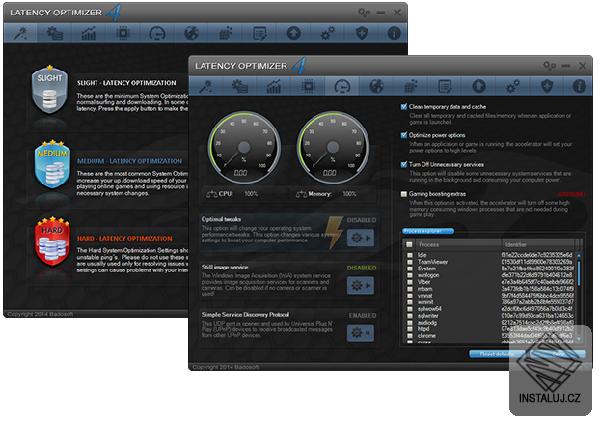Uncheck Optimize power options

click(403, 135)
